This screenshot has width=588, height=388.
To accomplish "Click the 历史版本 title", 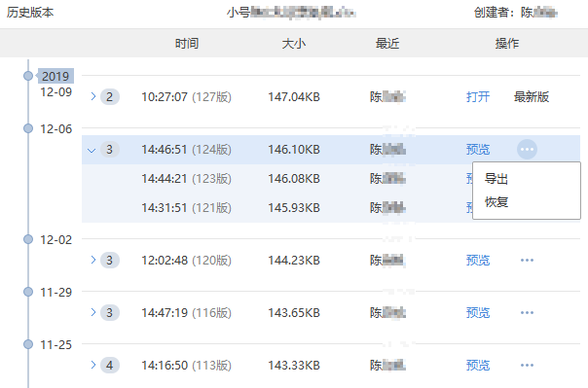I will [x=30, y=13].
